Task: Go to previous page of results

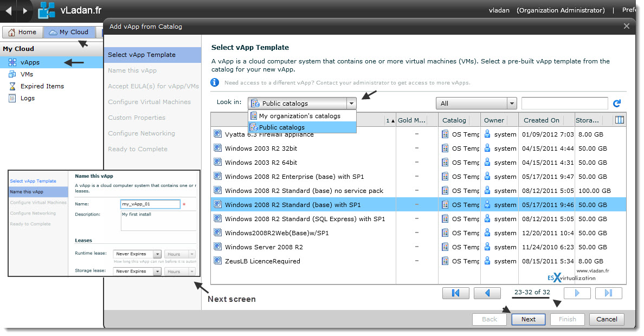Action: (x=487, y=293)
